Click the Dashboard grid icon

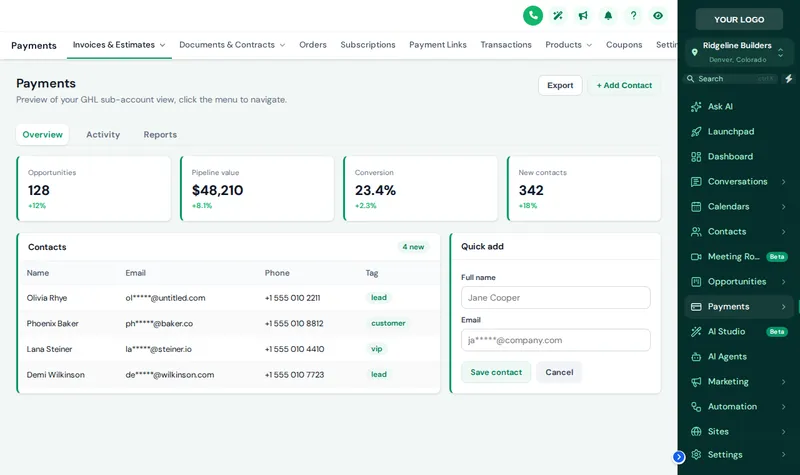click(x=696, y=157)
